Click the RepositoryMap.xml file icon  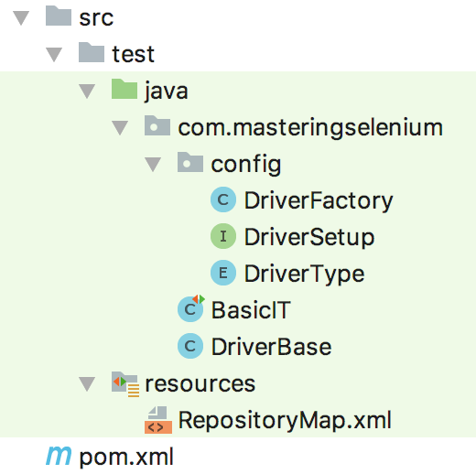coord(158,420)
